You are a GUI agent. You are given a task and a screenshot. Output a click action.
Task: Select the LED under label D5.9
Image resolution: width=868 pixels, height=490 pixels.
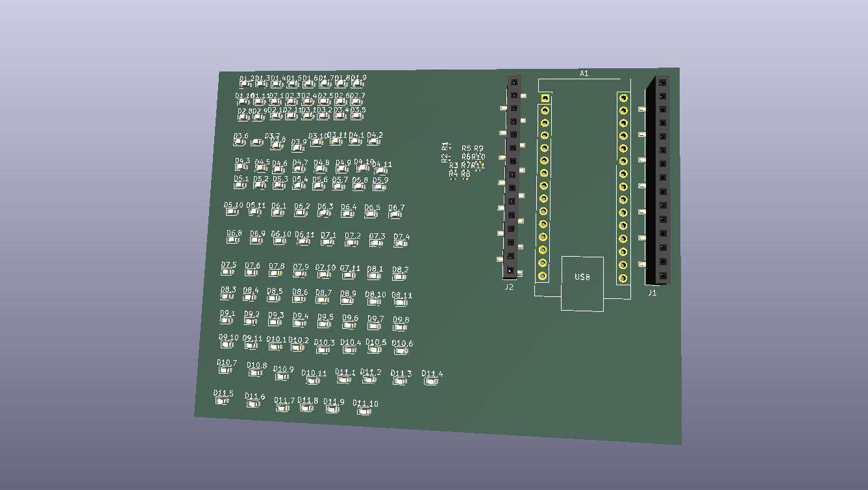point(380,188)
